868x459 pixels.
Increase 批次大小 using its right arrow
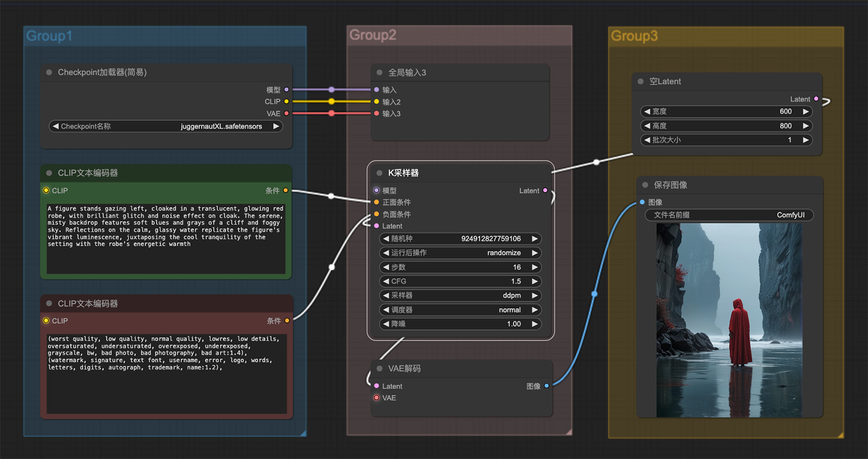[x=806, y=140]
